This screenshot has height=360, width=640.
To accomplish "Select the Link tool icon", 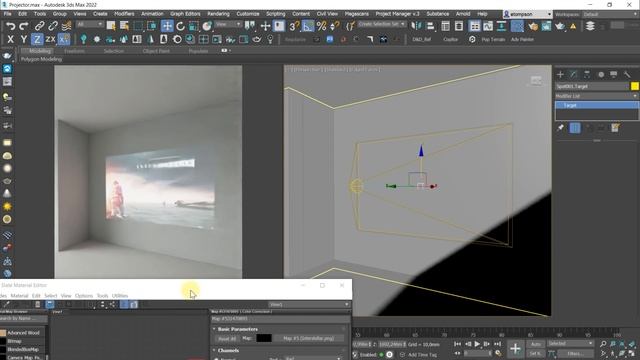I will [39, 26].
